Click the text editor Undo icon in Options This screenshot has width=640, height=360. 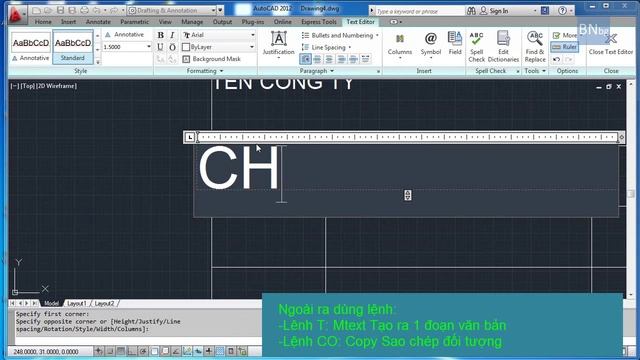(x=556, y=60)
